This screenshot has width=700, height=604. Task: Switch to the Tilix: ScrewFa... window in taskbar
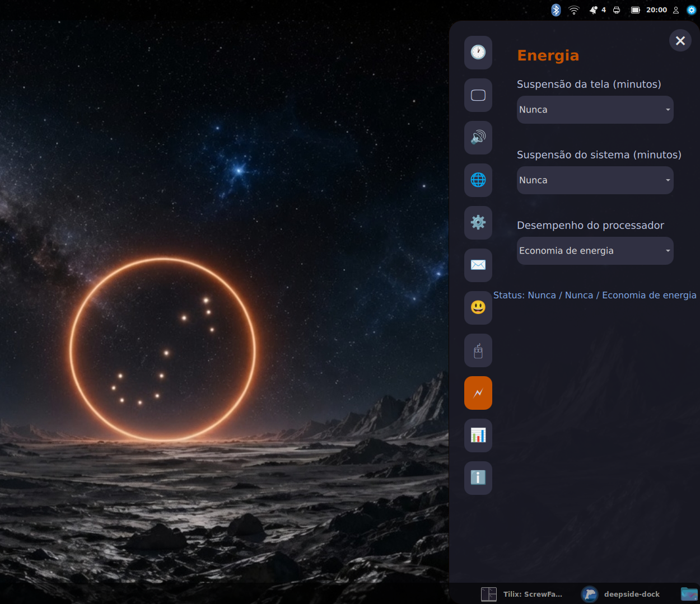(522, 594)
